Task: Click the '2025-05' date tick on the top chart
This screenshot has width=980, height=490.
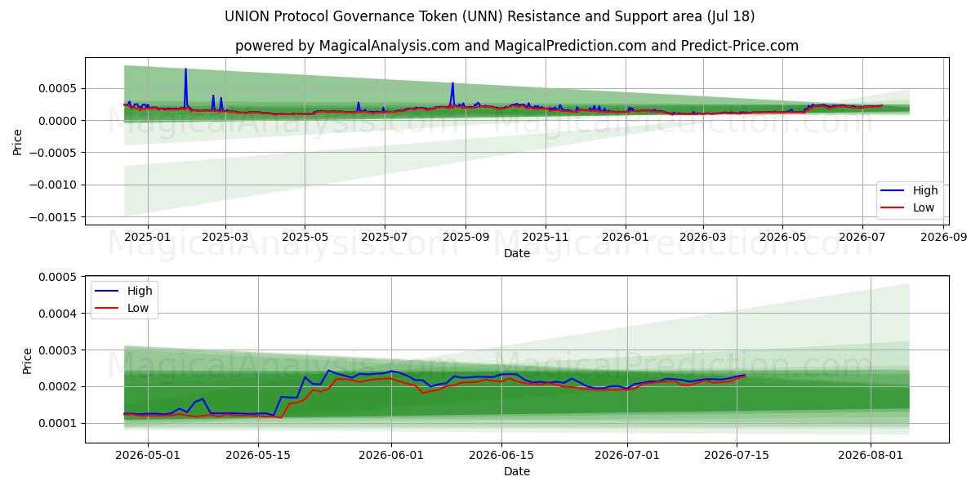Action: click(x=305, y=238)
